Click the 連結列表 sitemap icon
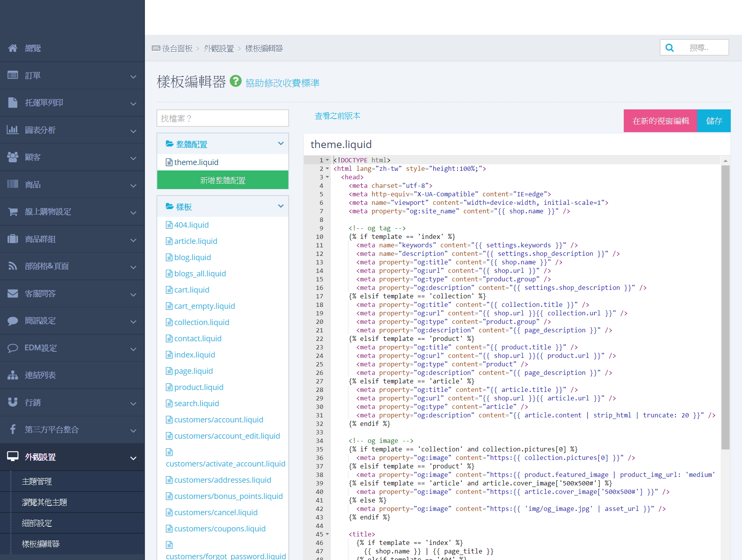The width and height of the screenshot is (742, 560). click(x=13, y=375)
